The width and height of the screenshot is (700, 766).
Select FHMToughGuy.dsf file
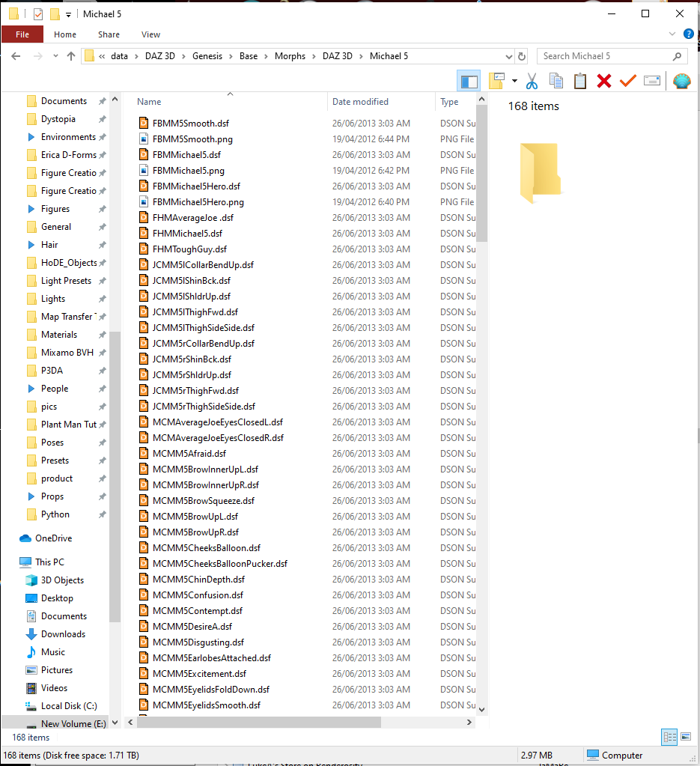click(x=189, y=249)
